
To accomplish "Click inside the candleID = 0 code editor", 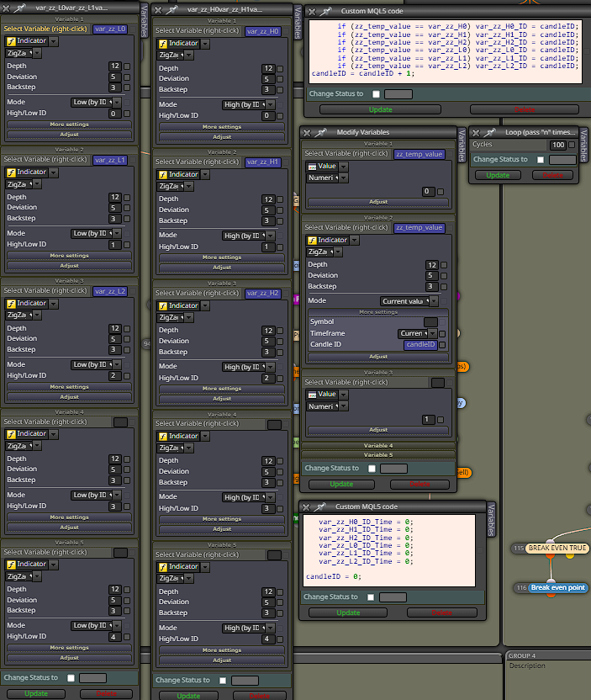I will (389, 551).
